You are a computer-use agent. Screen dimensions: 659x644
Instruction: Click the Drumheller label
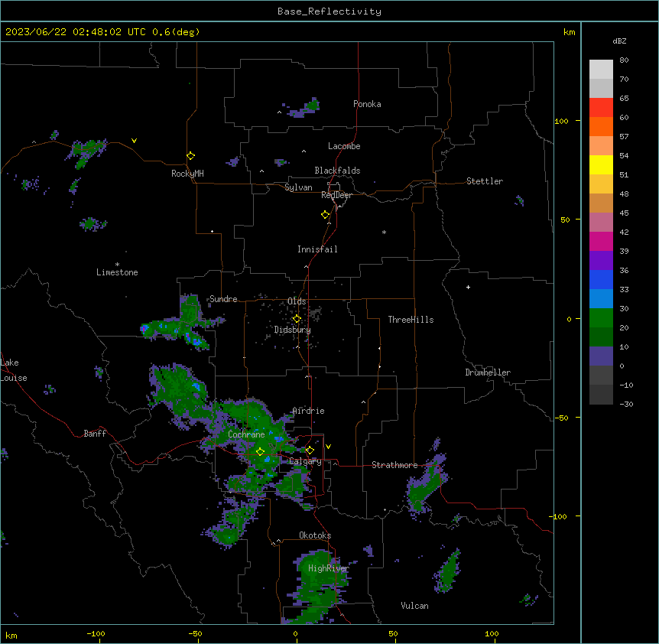pos(488,372)
